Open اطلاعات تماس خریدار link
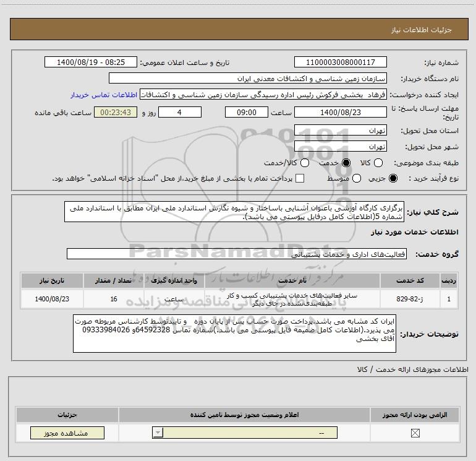Viewport: 476px width, 461px height. tap(104, 95)
